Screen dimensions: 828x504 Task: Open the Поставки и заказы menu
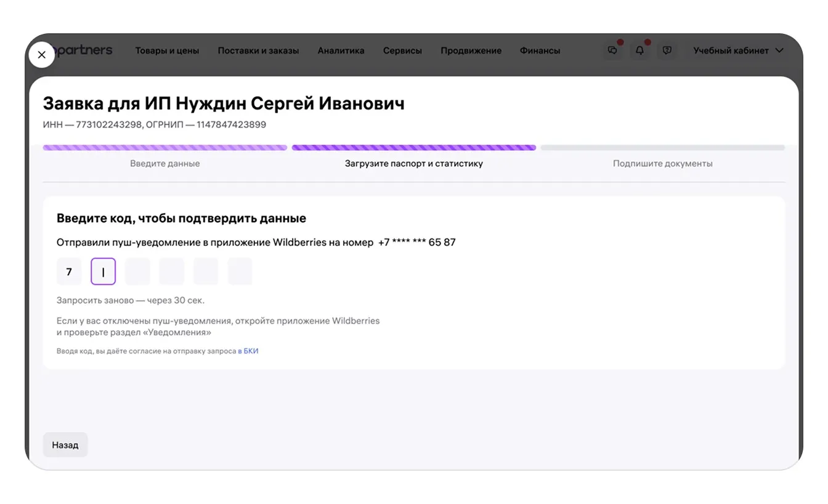click(258, 51)
